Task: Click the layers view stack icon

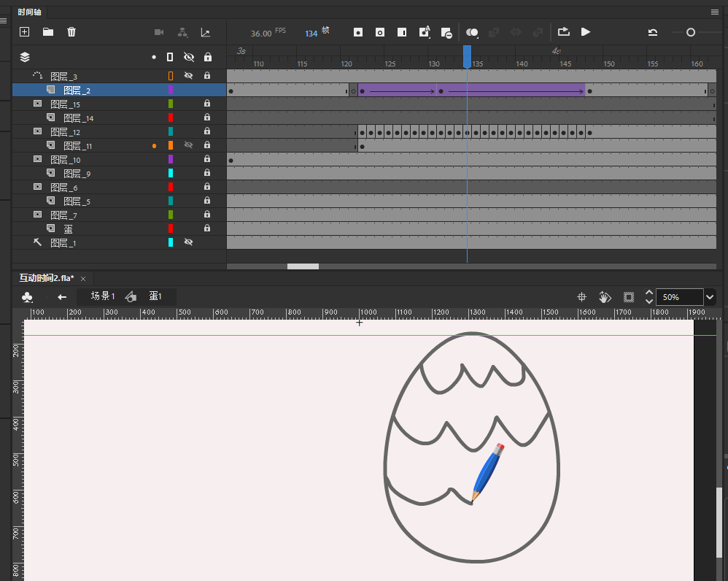Action: tap(25, 57)
